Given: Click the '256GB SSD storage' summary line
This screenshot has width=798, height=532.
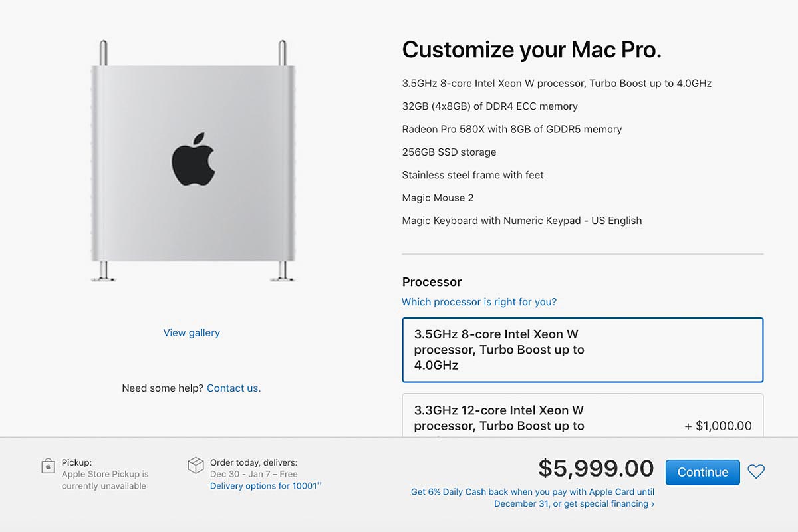Looking at the screenshot, I should pos(449,152).
